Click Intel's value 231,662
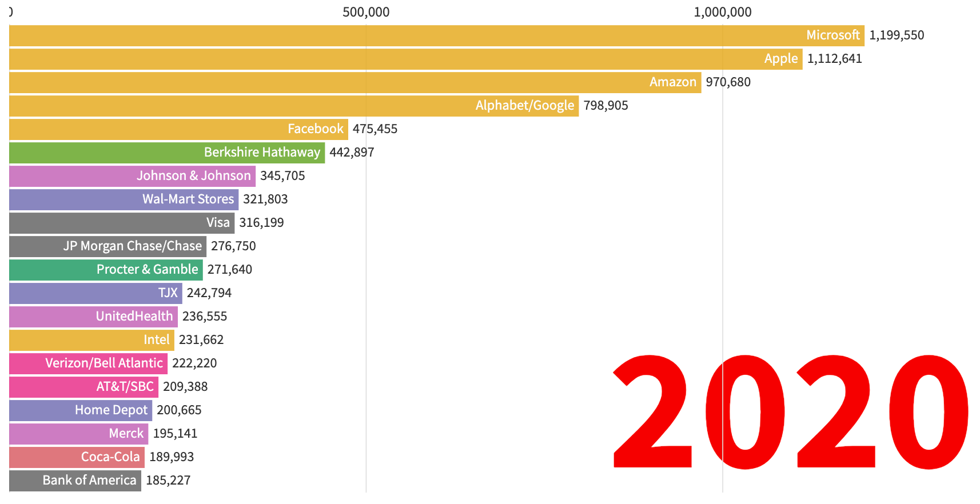 (x=201, y=340)
